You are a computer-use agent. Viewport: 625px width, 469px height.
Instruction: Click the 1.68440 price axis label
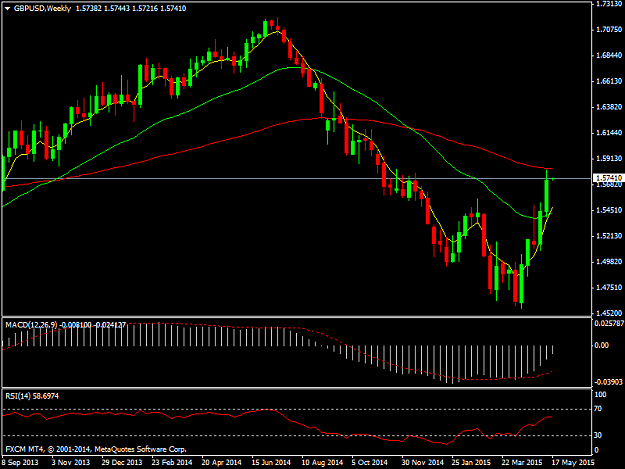[x=609, y=55]
